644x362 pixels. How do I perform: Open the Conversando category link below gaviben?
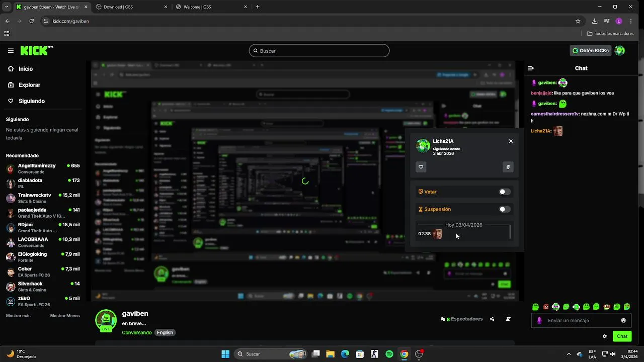(136, 333)
